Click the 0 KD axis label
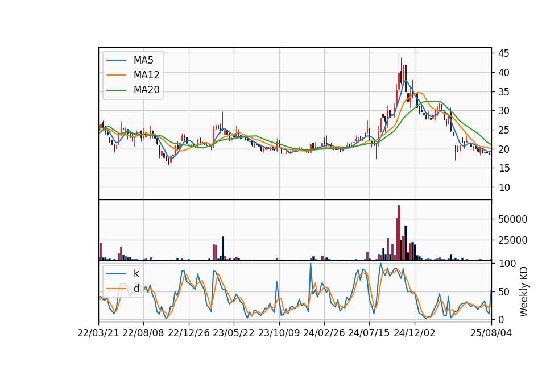The image size is (546, 392). (501, 319)
